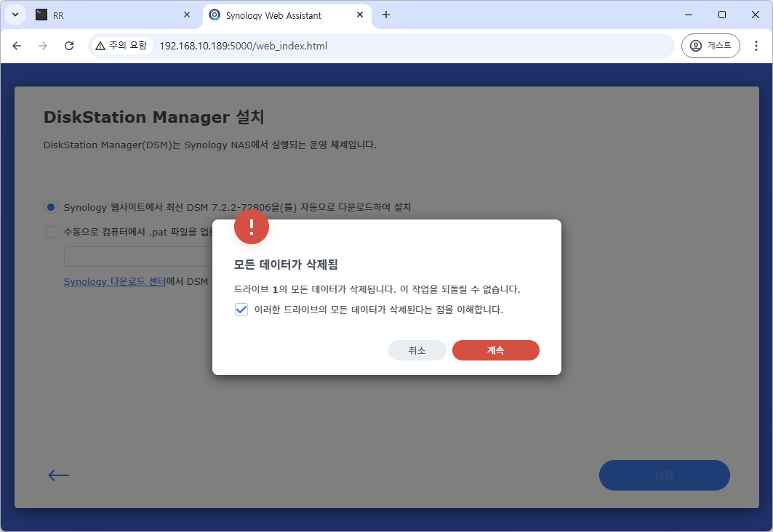Click the .pat file path input field
Viewport: 773px width, 532px height.
click(138, 257)
